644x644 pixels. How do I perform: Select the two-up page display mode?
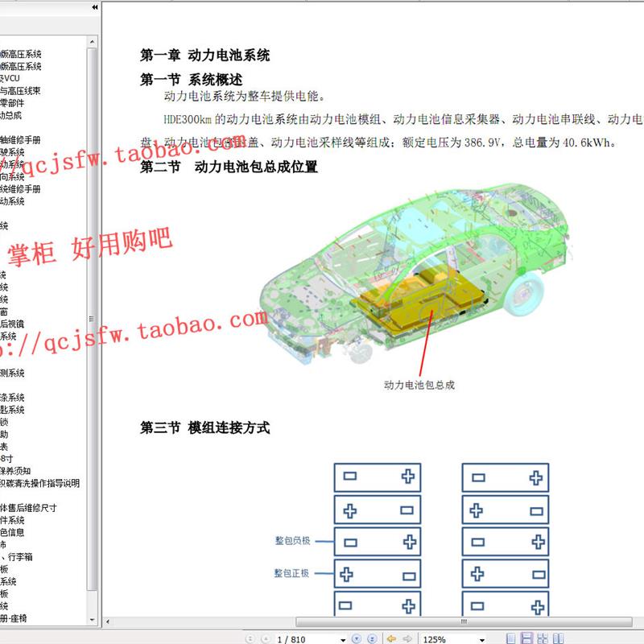(543, 636)
